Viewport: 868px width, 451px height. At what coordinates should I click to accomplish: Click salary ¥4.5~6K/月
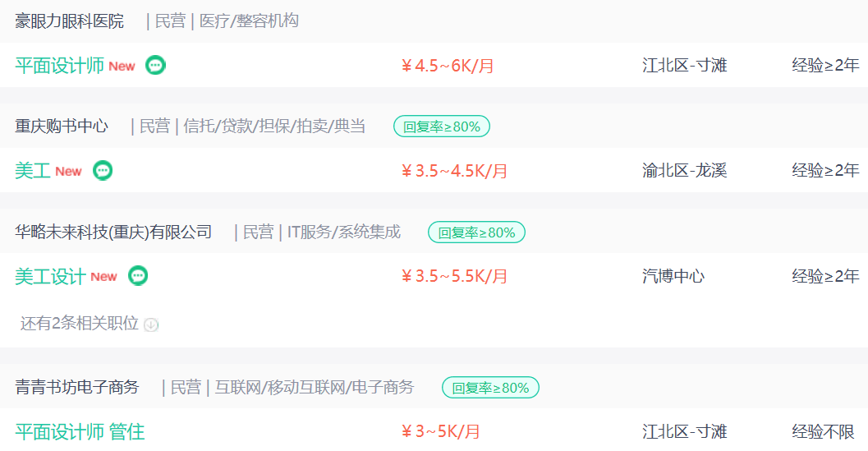point(448,66)
